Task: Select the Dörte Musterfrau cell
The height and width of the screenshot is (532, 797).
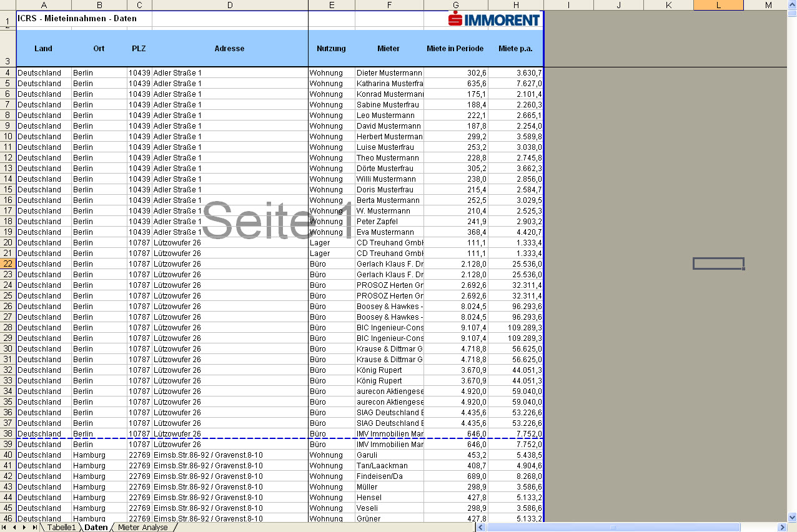Action: pos(389,169)
